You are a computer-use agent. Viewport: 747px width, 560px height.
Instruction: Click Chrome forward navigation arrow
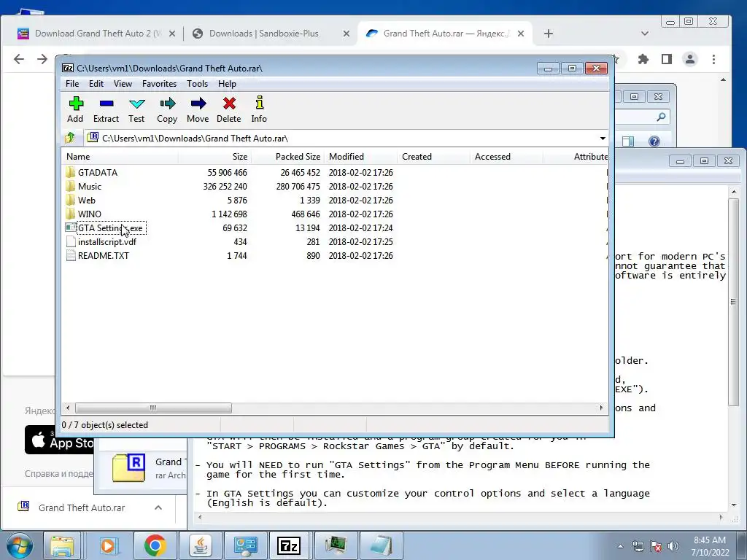point(42,59)
